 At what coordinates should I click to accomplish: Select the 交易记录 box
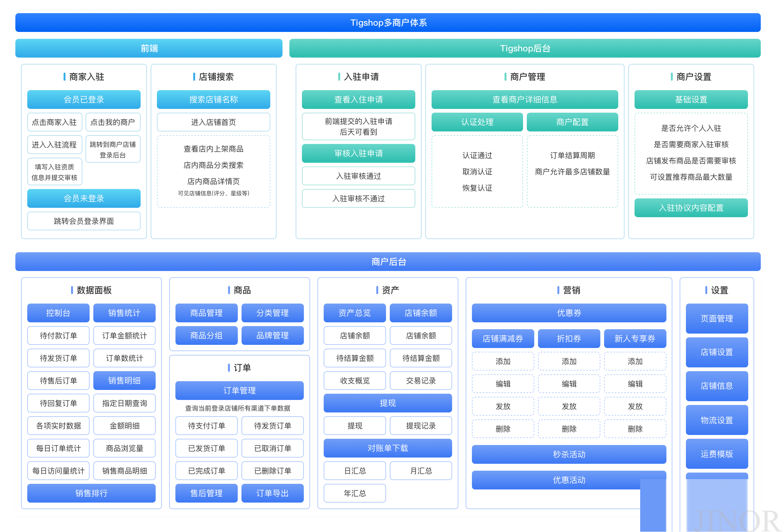421,381
